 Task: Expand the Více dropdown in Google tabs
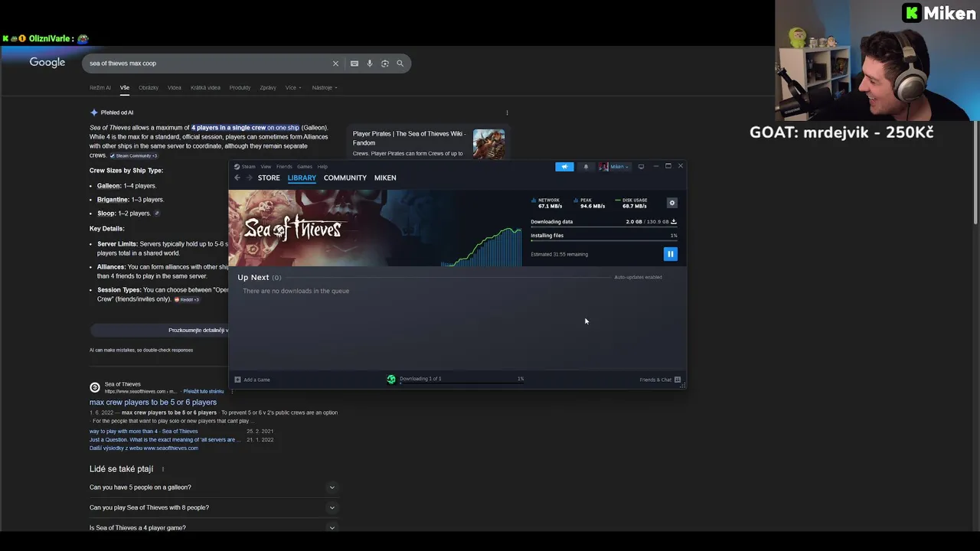point(293,87)
